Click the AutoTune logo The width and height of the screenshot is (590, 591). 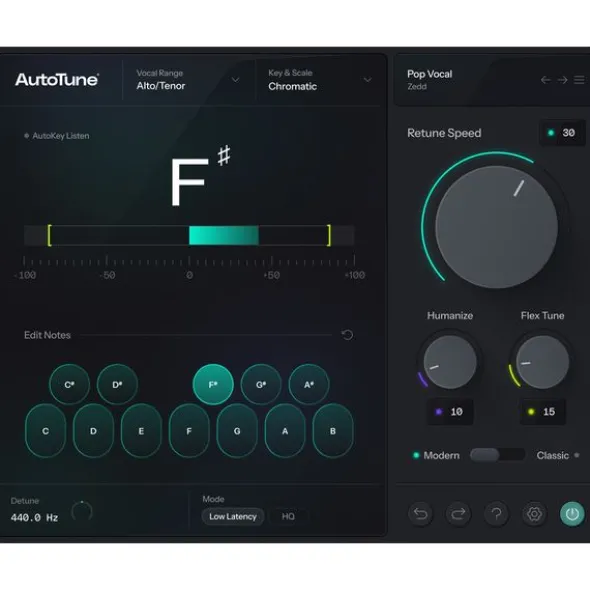[57, 80]
